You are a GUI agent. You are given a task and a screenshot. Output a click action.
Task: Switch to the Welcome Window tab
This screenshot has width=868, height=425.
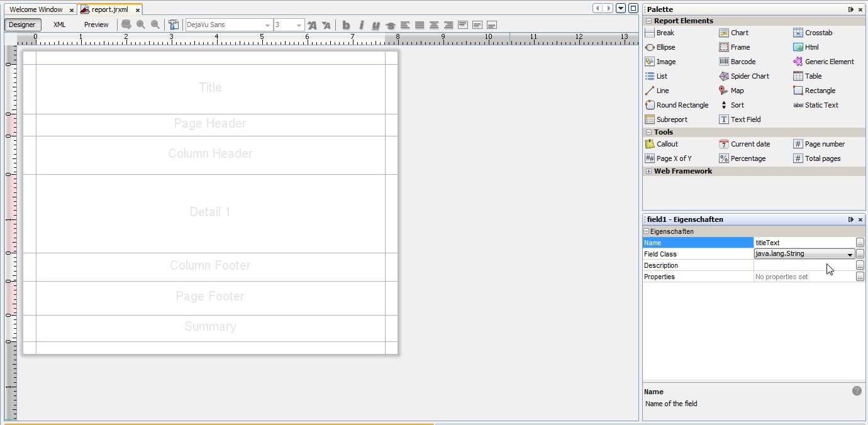36,9
